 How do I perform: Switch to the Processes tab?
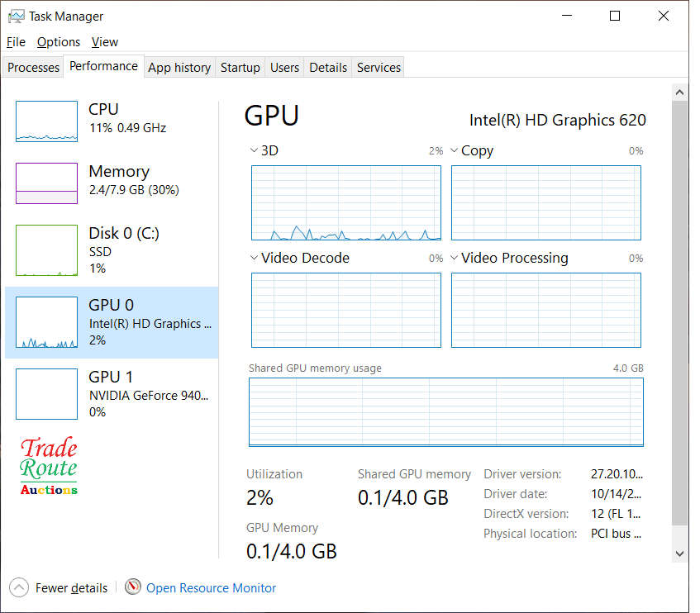34,68
